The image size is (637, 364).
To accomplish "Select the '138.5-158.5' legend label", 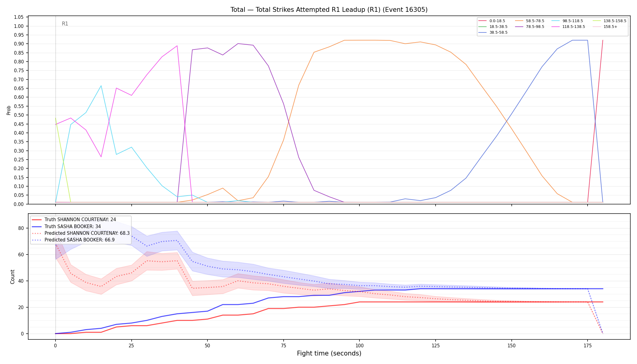I will pyautogui.click(x=615, y=21).
